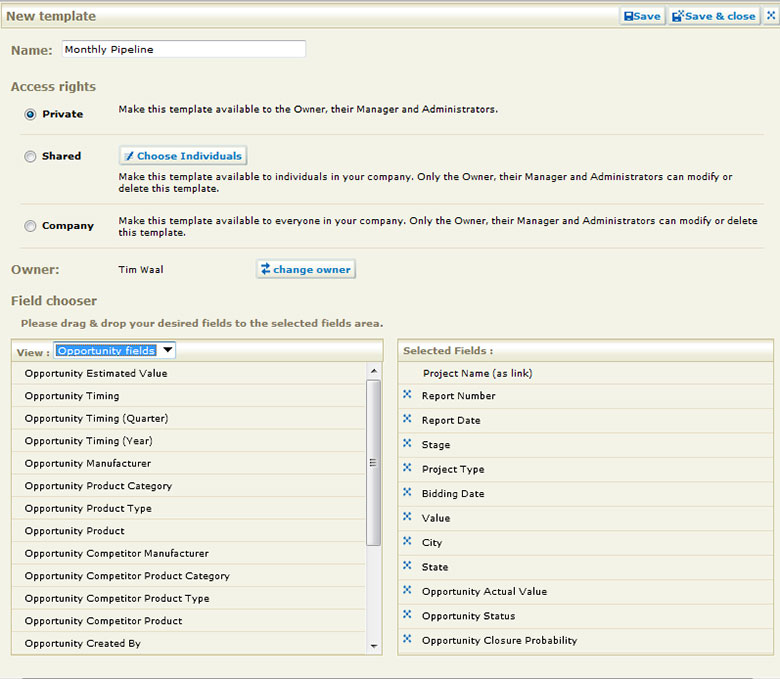Screen dimensions: 780x679
Task: Remove Bidding Date from selected fields
Action: (x=407, y=492)
